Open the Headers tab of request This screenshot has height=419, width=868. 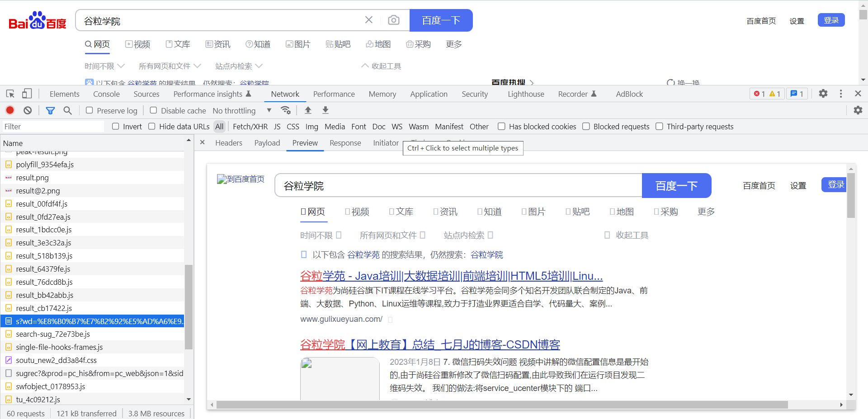coord(229,143)
